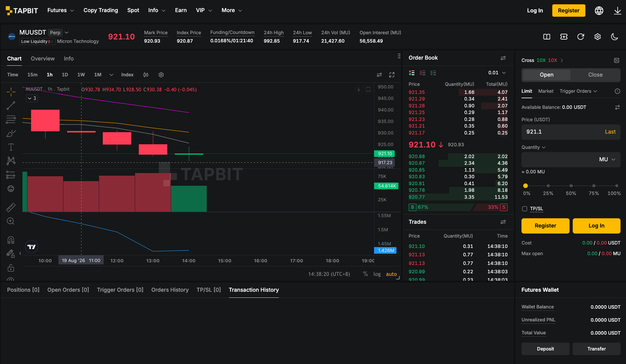Select the trend line drawing tool
Viewport: 626px width, 364px height.
[x=11, y=106]
